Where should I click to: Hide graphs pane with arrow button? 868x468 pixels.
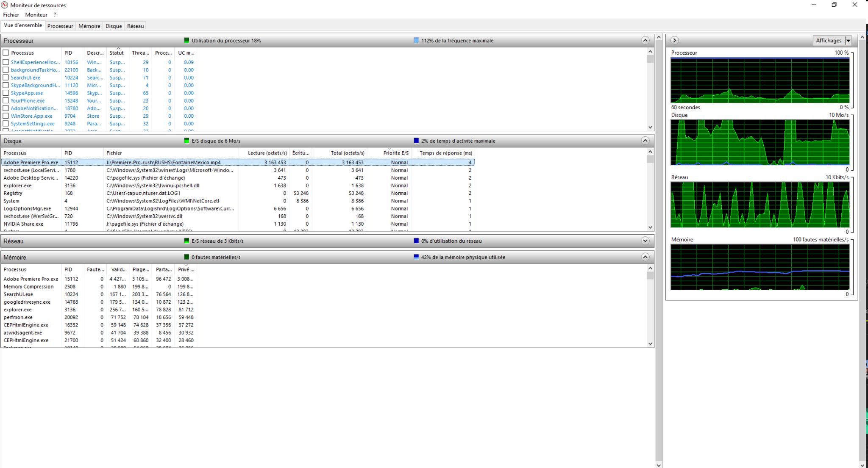point(675,41)
